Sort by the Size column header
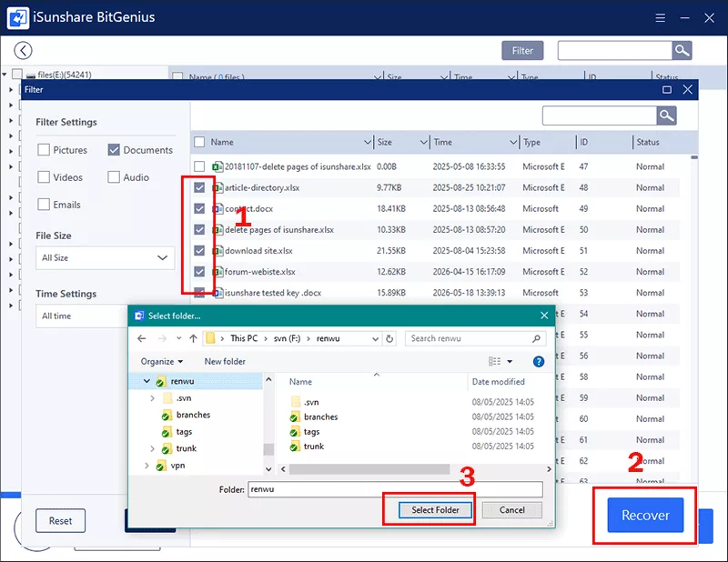Image resolution: width=728 pixels, height=562 pixels. (x=384, y=142)
